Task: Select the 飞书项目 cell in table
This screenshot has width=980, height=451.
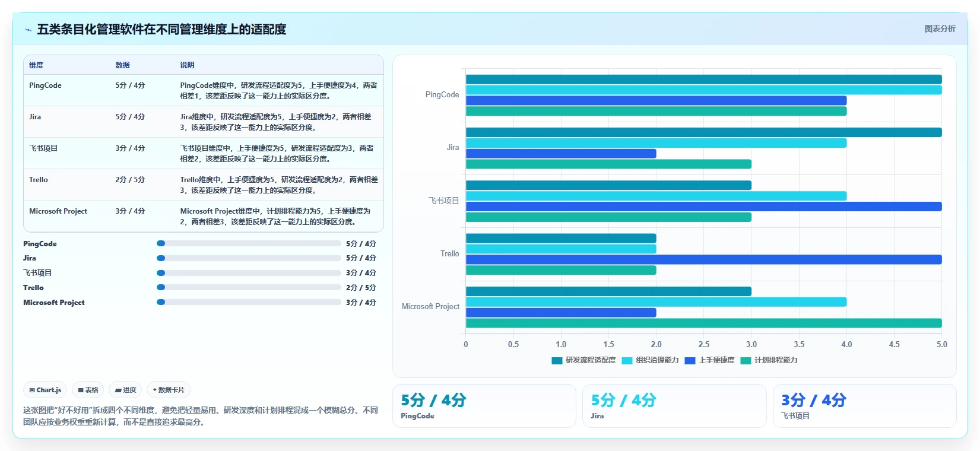Action: pos(43,148)
